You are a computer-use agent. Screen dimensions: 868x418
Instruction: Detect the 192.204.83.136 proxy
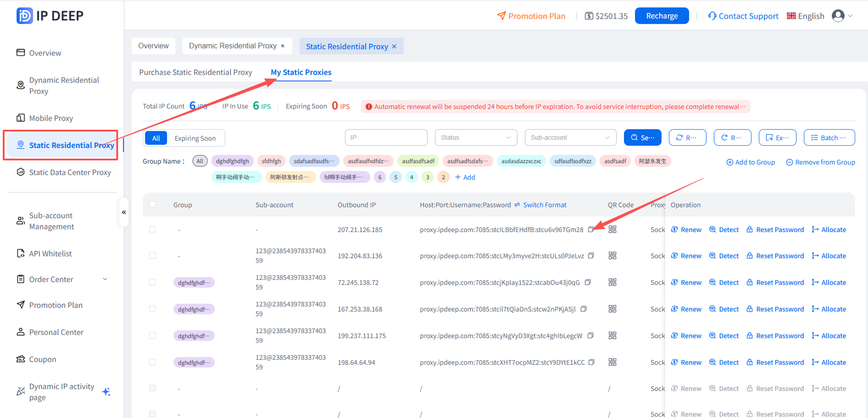(724, 256)
